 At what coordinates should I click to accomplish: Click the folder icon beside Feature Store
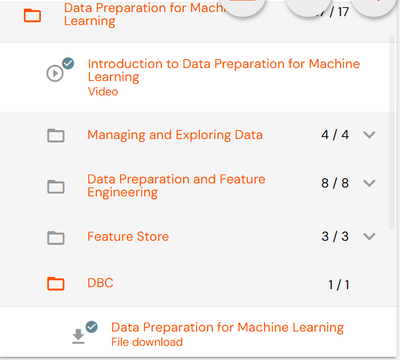[x=56, y=238]
